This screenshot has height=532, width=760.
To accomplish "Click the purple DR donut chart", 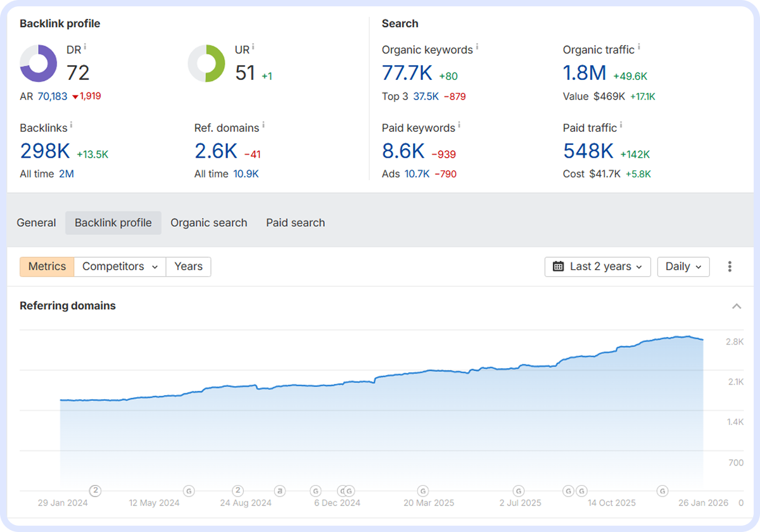I will (x=39, y=63).
